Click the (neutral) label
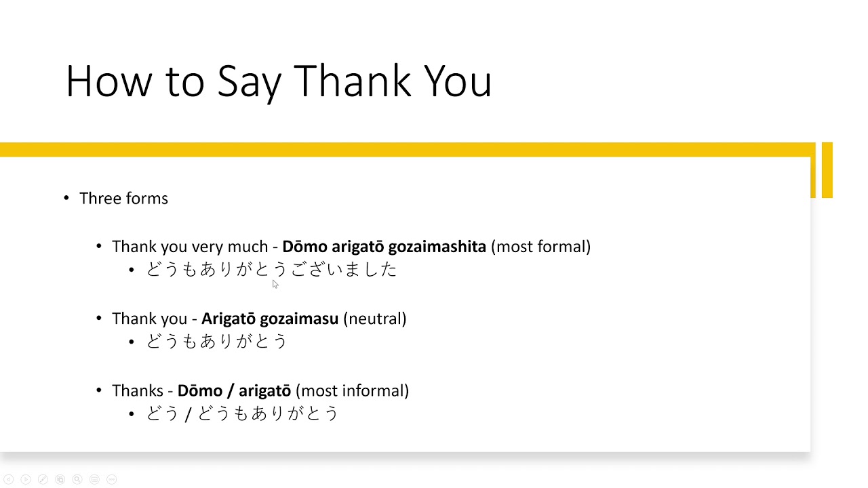The width and height of the screenshot is (868, 488). pos(375,319)
